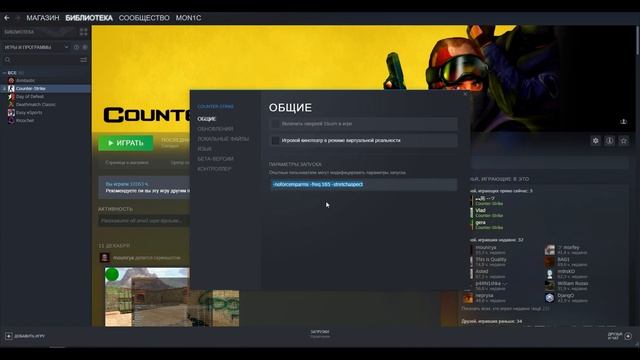Switch to the БИБЛИОТЕКА tab
This screenshot has height=360, width=640.
coord(89,18)
